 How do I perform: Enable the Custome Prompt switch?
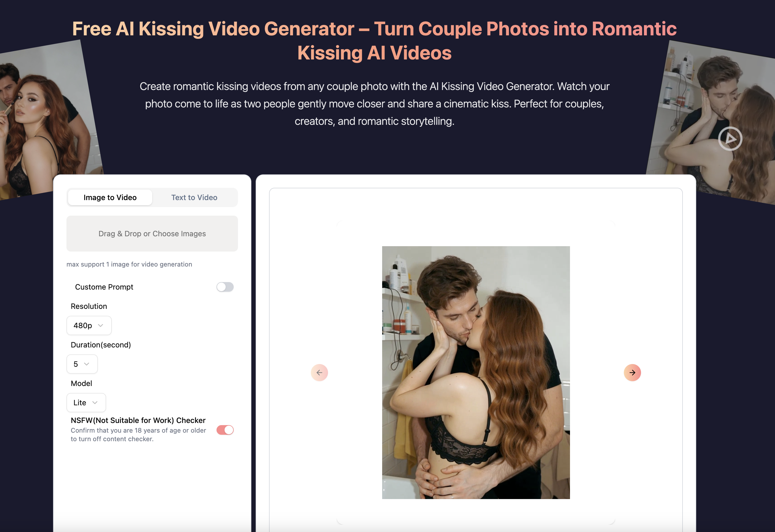pos(225,287)
